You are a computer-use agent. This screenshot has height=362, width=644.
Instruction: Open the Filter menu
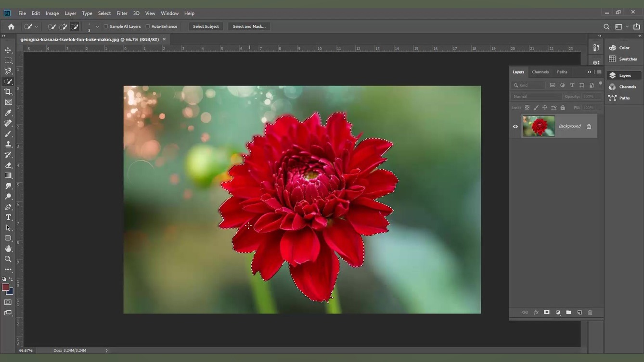click(122, 13)
